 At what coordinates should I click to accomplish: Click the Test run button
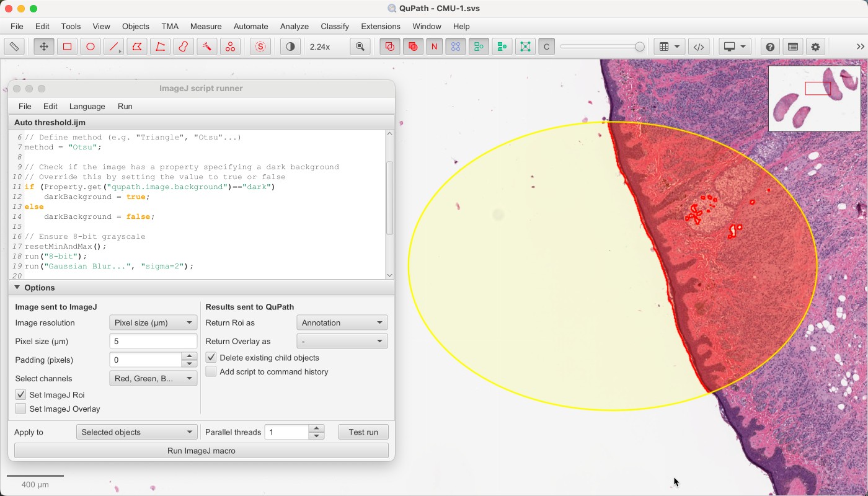(x=363, y=432)
